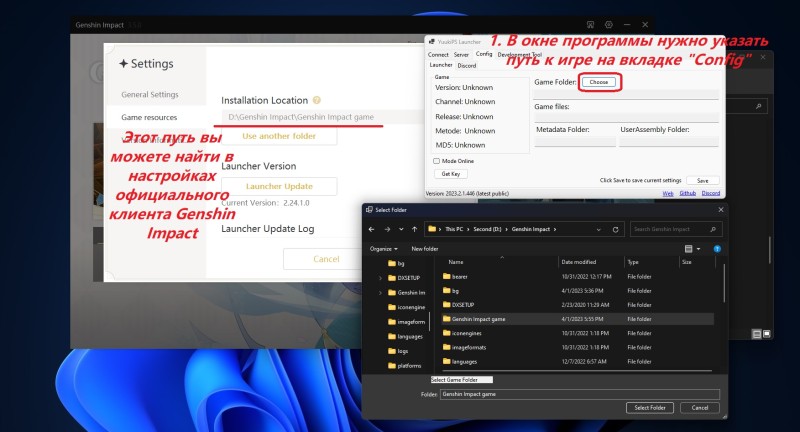Click the blue Help icon in file dialog
This screenshot has width=800, height=432.
point(718,248)
